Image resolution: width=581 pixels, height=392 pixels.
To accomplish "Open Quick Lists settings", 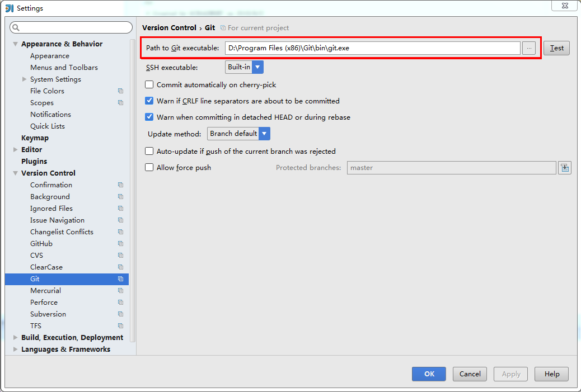I will (x=48, y=126).
